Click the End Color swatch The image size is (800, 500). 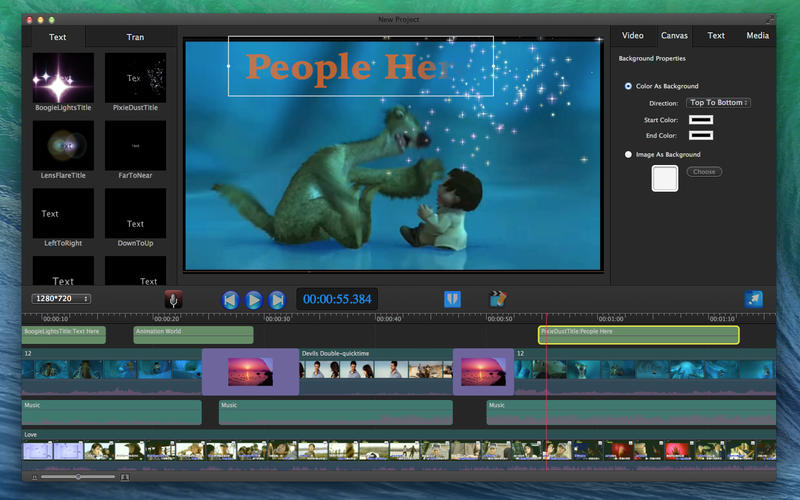click(x=700, y=135)
